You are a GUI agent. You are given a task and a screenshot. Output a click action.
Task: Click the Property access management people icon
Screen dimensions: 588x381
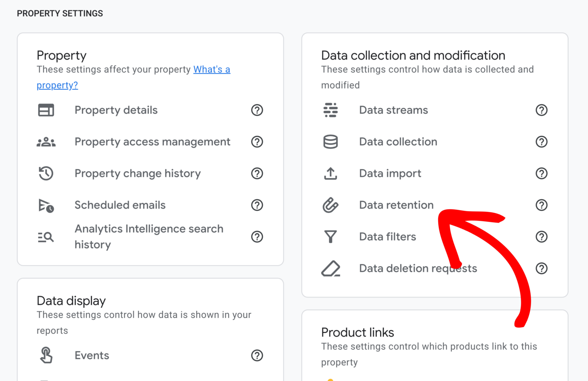[x=46, y=142]
